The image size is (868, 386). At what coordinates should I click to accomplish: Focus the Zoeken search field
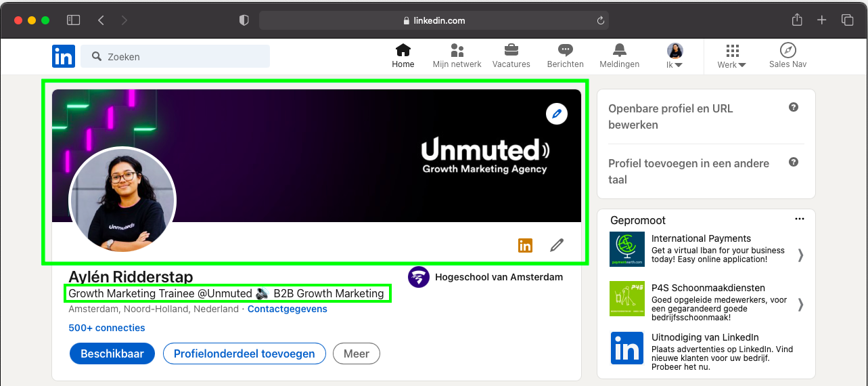click(175, 57)
